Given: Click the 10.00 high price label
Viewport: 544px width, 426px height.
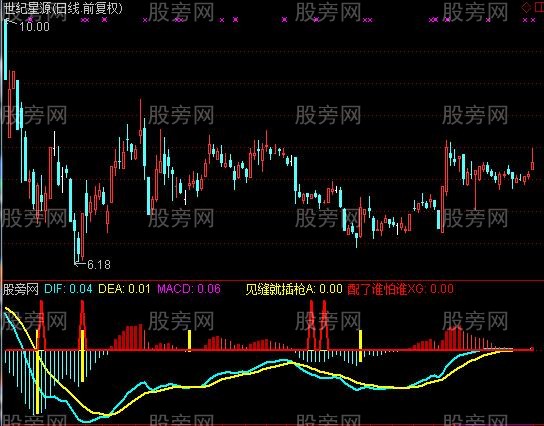Looking at the screenshot, I should click(x=34, y=27).
